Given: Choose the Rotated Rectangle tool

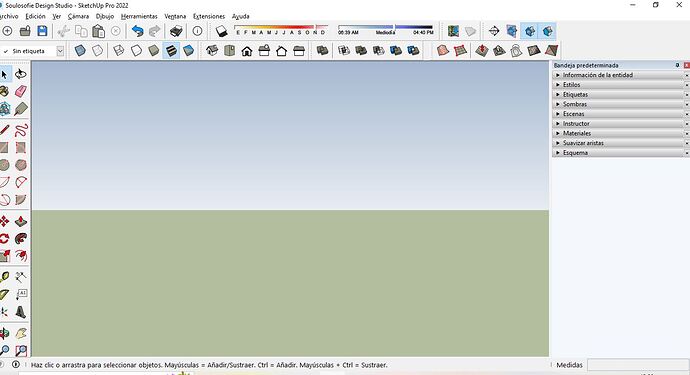Looking at the screenshot, I should click(x=20, y=147).
